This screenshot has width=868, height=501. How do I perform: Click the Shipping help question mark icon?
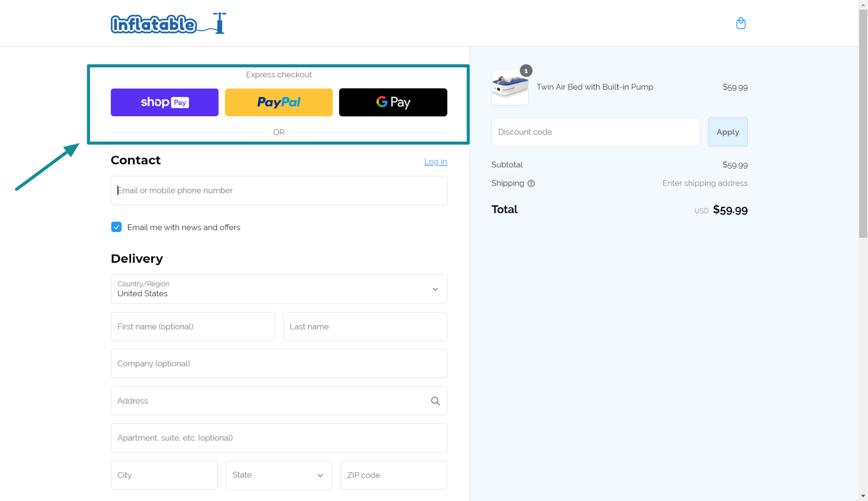pyautogui.click(x=531, y=183)
